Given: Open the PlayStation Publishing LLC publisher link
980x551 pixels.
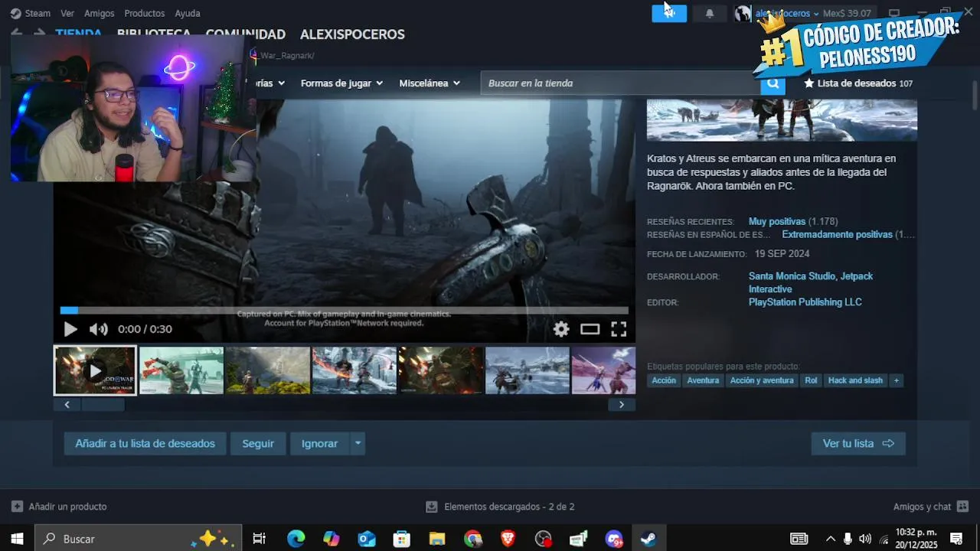Looking at the screenshot, I should (x=805, y=302).
